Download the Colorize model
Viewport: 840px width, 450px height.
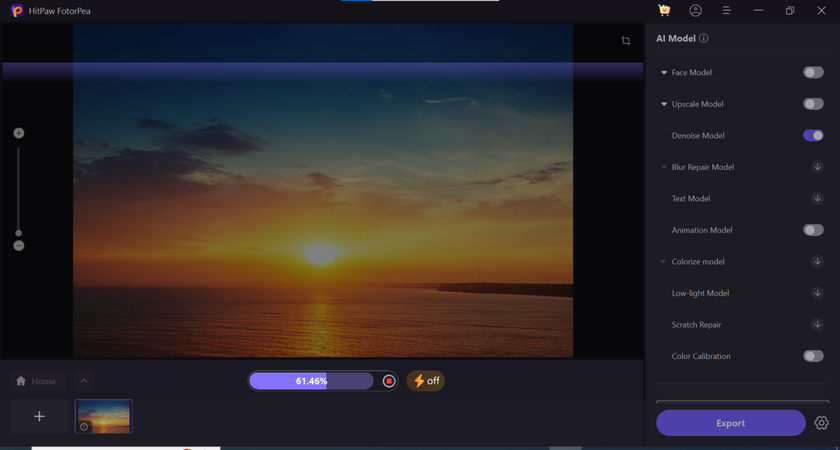click(x=818, y=261)
